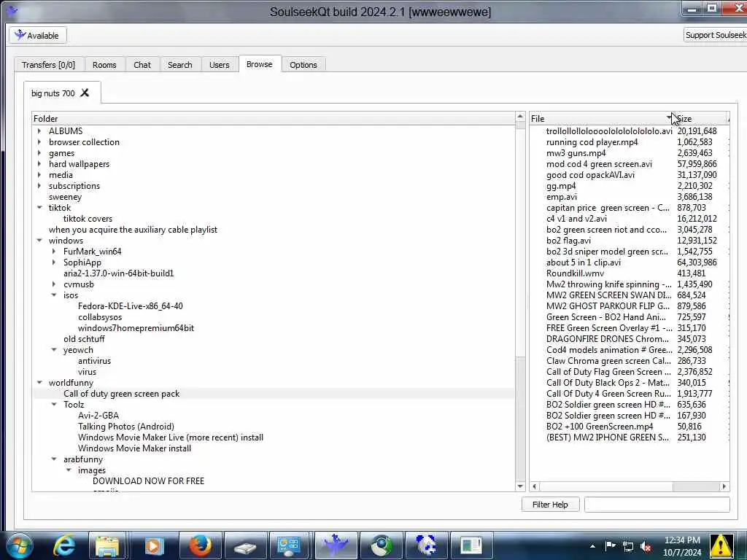747x560 pixels.
Task: Select the antivirus folder
Action: (94, 361)
